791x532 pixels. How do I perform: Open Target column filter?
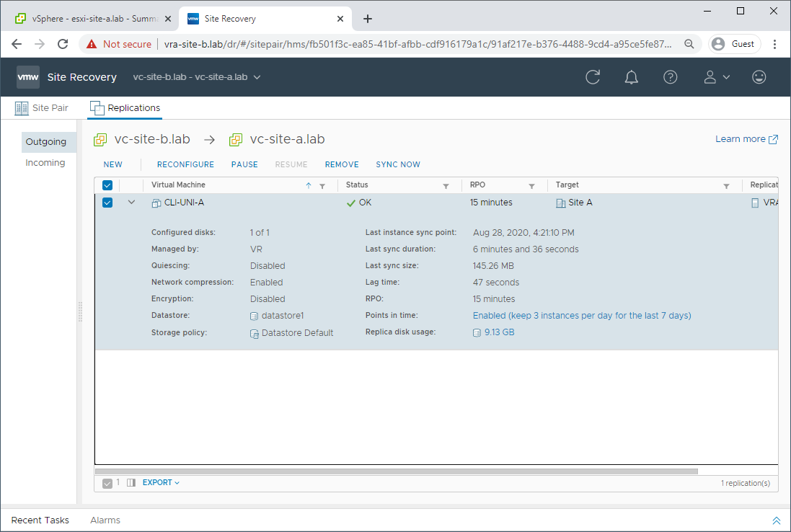pos(726,186)
